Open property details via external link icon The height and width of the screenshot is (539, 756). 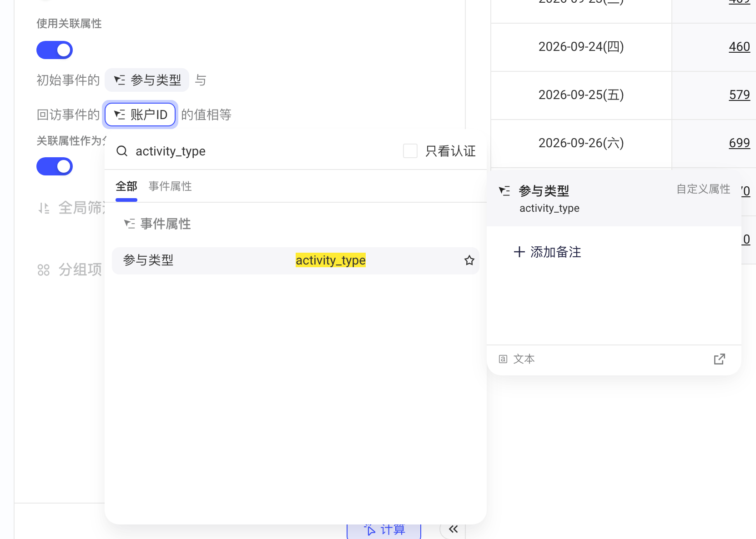(720, 359)
